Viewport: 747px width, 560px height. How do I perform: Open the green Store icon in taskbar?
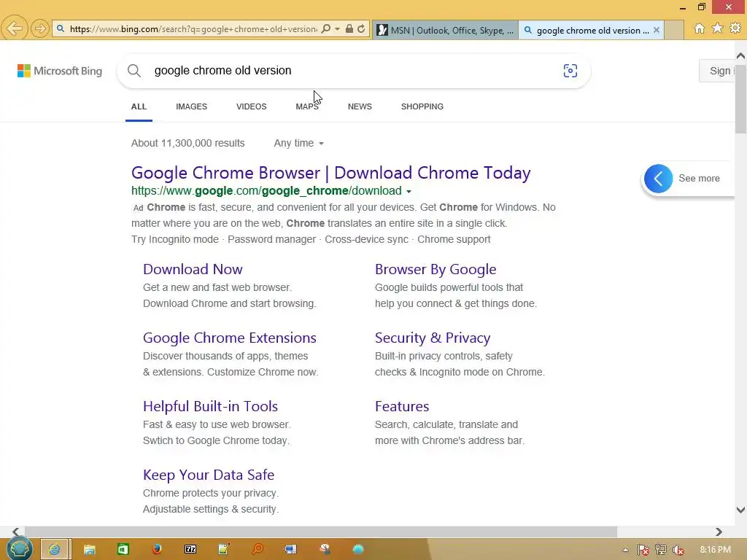[123, 550]
